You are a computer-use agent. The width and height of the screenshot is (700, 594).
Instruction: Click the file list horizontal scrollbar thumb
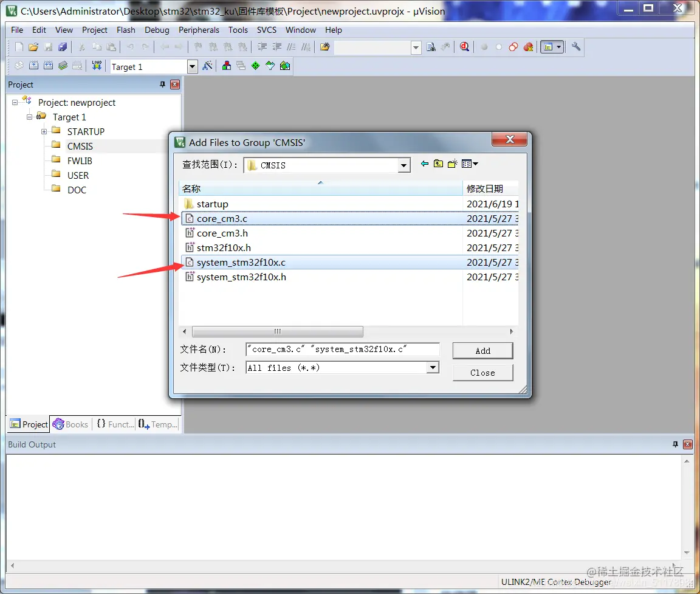coord(277,331)
